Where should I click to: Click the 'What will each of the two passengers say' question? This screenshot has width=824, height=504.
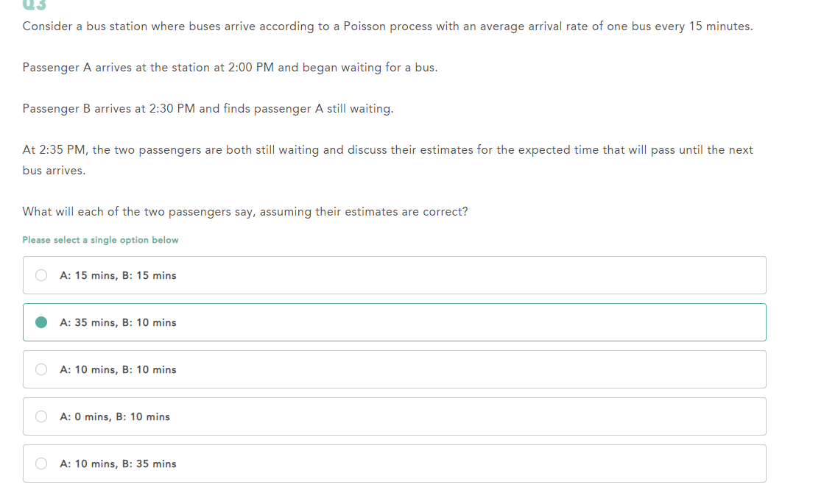point(245,212)
